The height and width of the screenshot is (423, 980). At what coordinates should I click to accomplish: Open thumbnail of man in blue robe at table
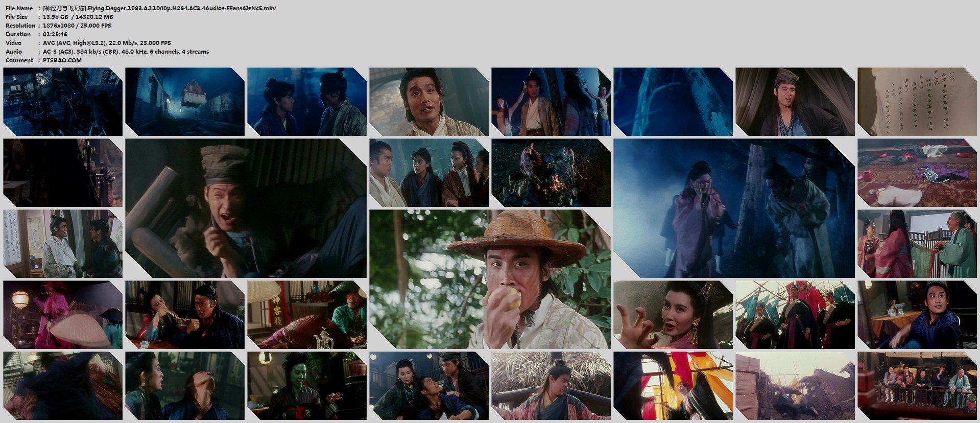[917, 315]
